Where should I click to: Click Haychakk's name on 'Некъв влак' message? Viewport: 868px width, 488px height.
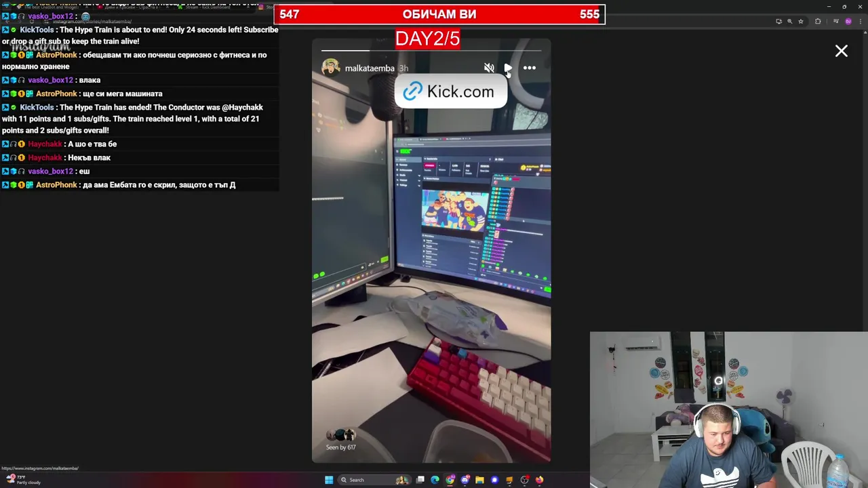pos(45,157)
